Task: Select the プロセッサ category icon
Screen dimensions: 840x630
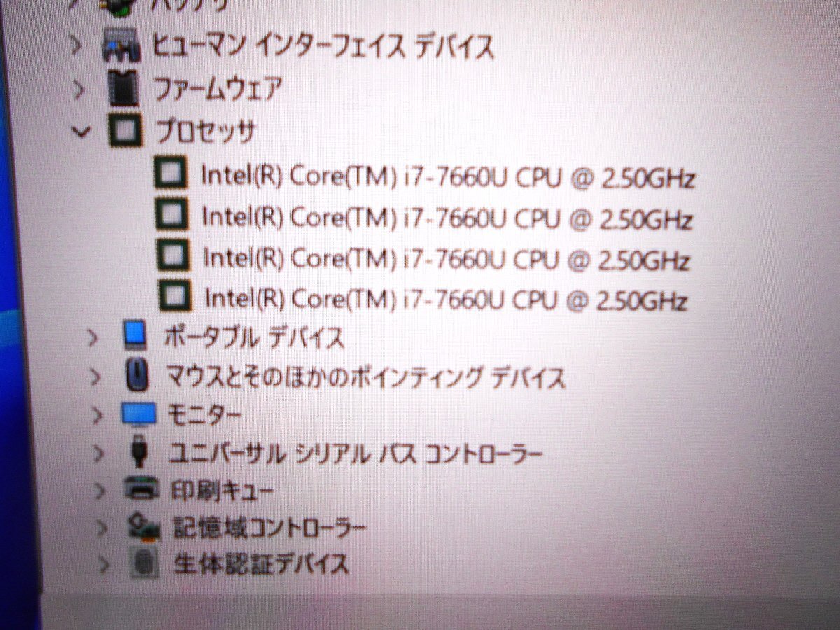Action: click(x=126, y=132)
